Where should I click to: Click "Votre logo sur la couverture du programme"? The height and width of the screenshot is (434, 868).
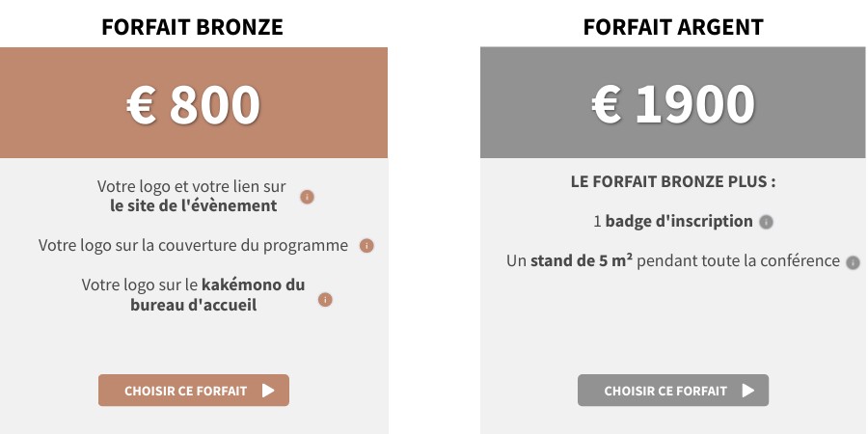[193, 245]
